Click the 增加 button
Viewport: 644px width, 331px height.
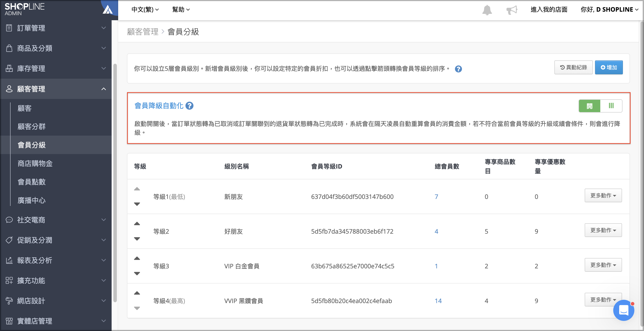608,67
